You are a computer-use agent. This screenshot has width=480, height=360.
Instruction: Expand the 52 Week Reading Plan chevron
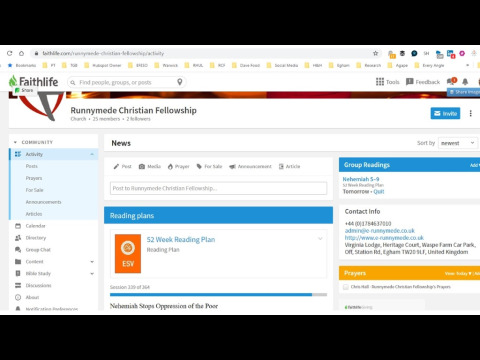(x=320, y=239)
